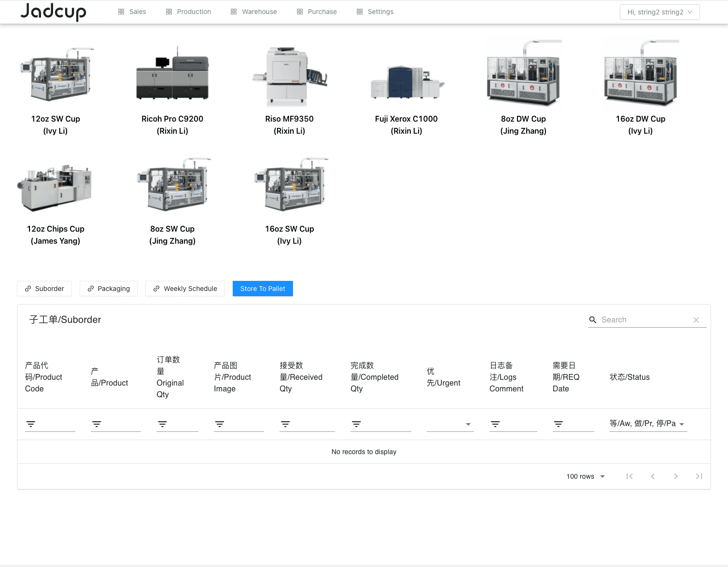The image size is (728, 567).
Task: Sort by Urgent column header
Action: click(444, 377)
